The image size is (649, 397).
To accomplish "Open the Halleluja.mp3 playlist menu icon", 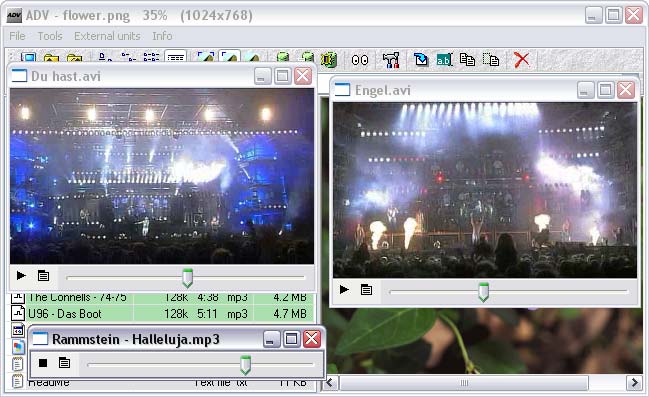I will point(64,363).
